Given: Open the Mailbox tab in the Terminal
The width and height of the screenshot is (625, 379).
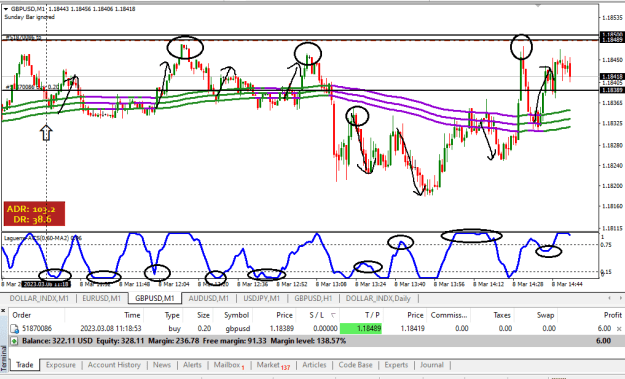Looking at the screenshot, I should point(229,365).
